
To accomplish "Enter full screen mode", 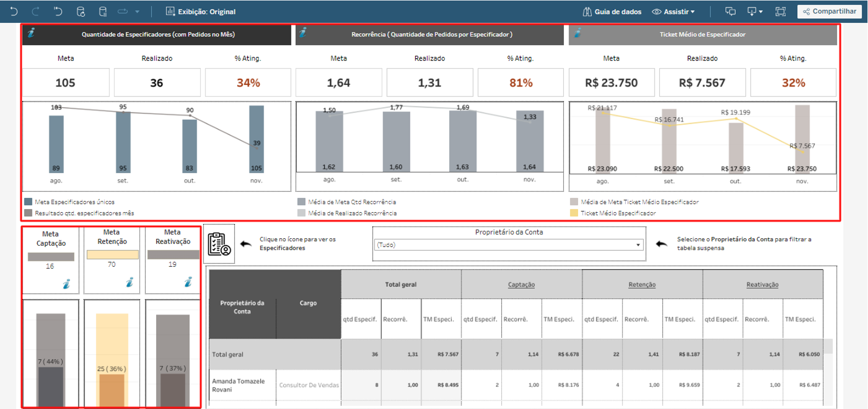I will [x=780, y=11].
